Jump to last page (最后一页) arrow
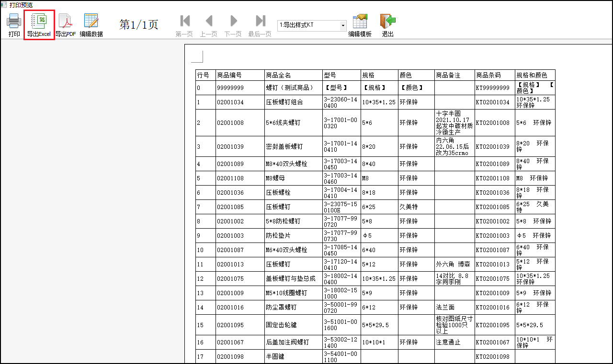613x364 pixels. pyautogui.click(x=260, y=21)
